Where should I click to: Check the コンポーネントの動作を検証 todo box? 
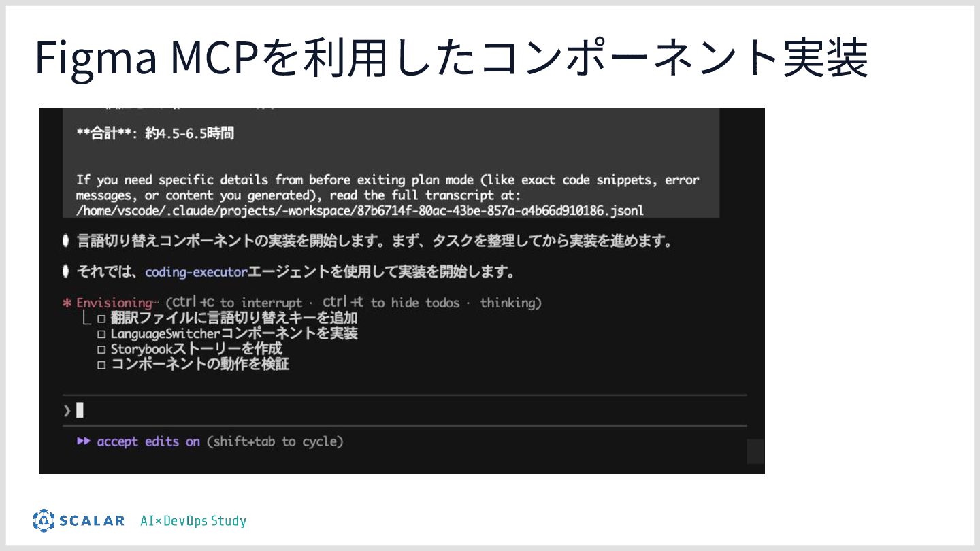pos(101,365)
